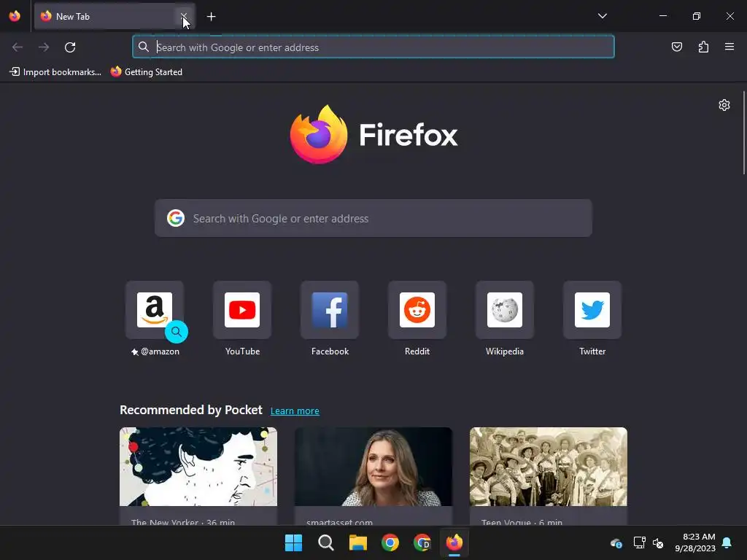
Task: Click the display network tray icon
Action: [x=639, y=542]
